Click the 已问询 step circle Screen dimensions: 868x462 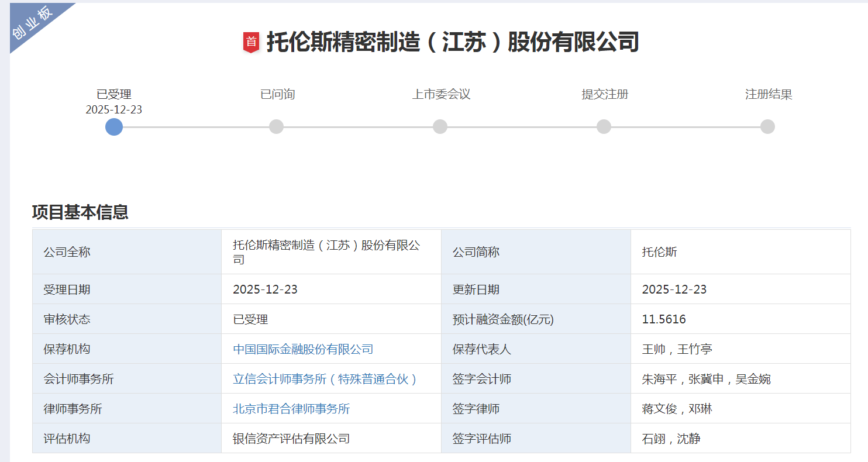276,127
